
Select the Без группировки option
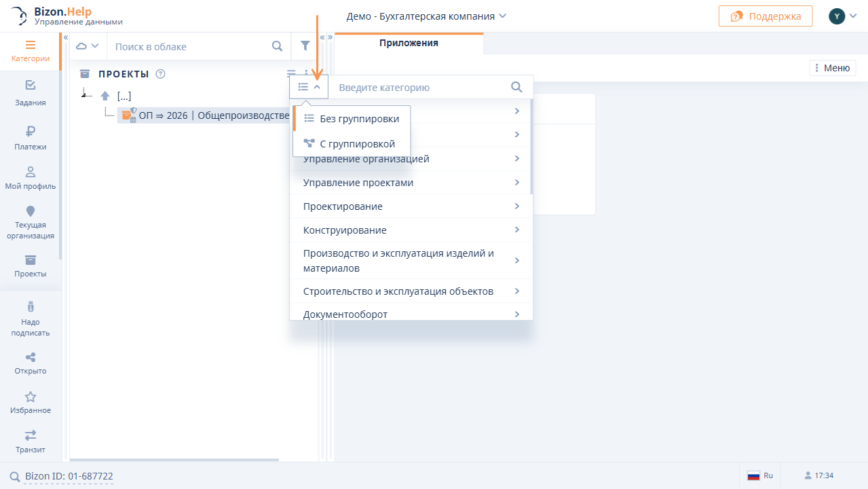click(352, 118)
